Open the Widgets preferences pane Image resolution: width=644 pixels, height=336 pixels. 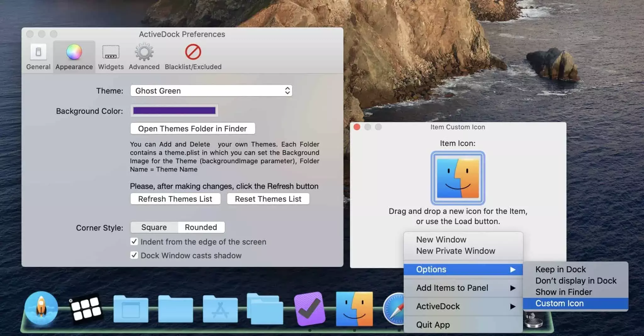[x=111, y=57]
